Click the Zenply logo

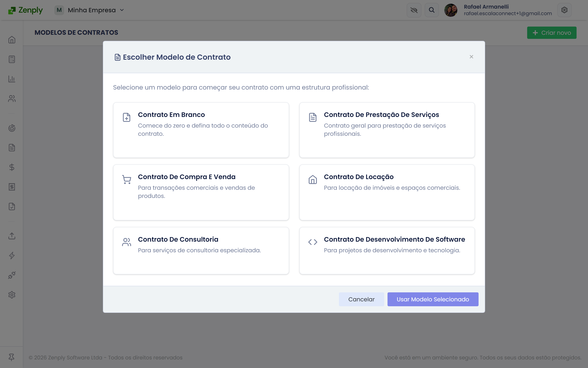click(x=25, y=10)
